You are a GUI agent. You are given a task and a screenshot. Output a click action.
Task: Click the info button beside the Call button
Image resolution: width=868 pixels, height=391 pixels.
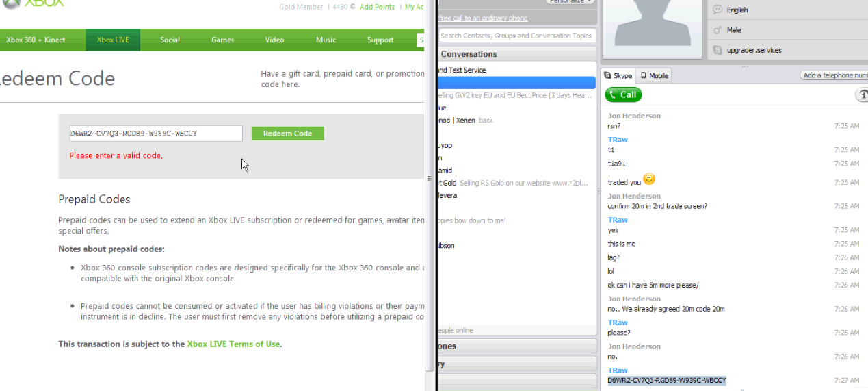[x=862, y=95]
